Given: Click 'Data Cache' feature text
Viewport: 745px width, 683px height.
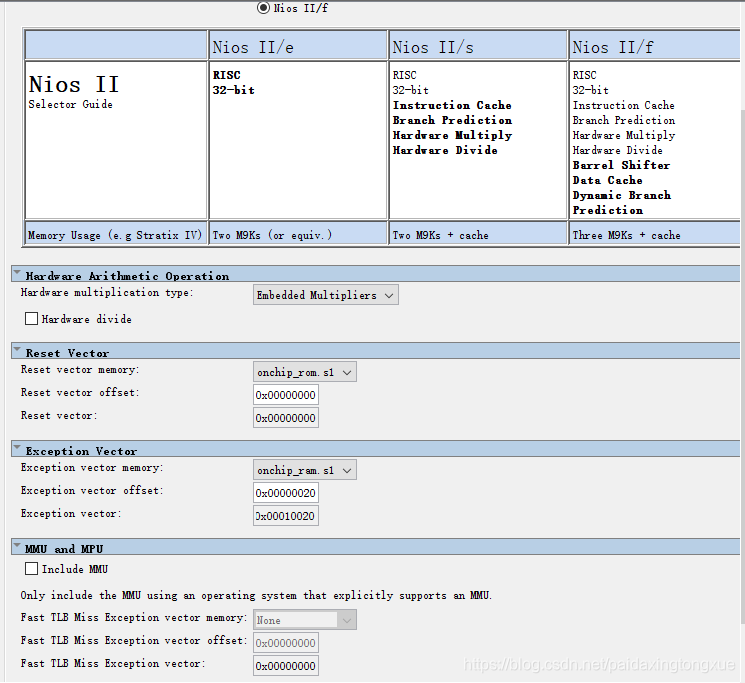Looking at the screenshot, I should (x=607, y=180).
